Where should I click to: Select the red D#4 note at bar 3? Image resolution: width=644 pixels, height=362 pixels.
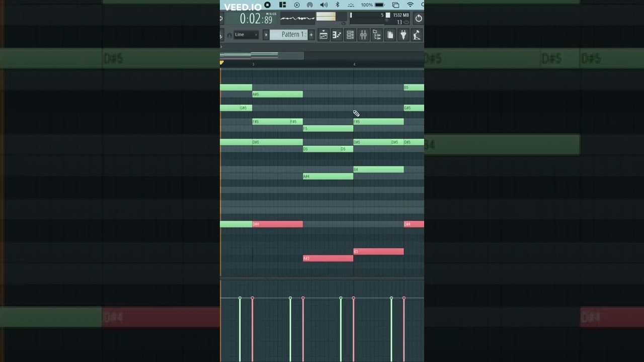tap(277, 224)
